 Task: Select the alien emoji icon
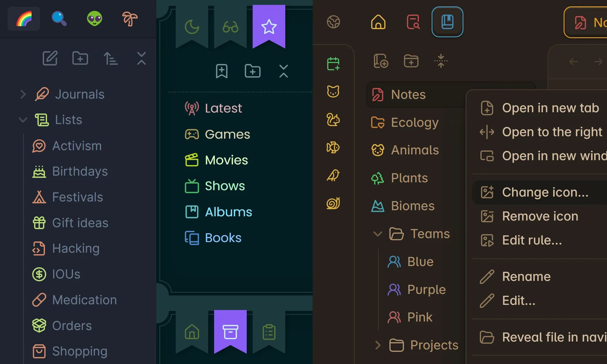point(94,19)
